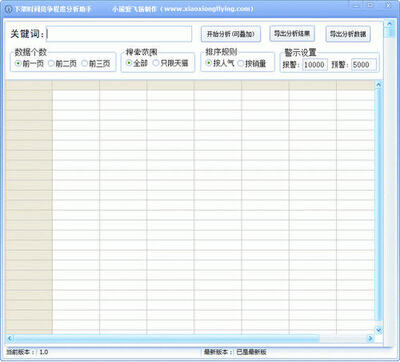400x362 pixels.
Task: Click the application icon in title bar
Action: (x=9, y=9)
